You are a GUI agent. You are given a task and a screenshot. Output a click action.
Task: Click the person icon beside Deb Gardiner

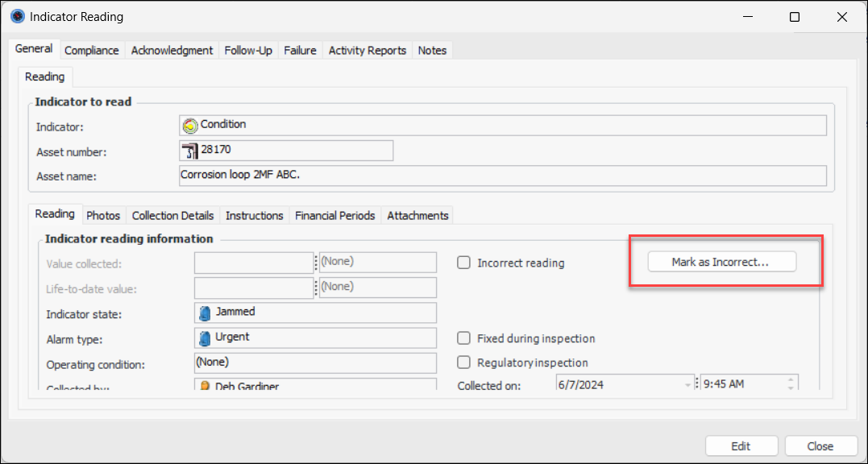(x=205, y=386)
